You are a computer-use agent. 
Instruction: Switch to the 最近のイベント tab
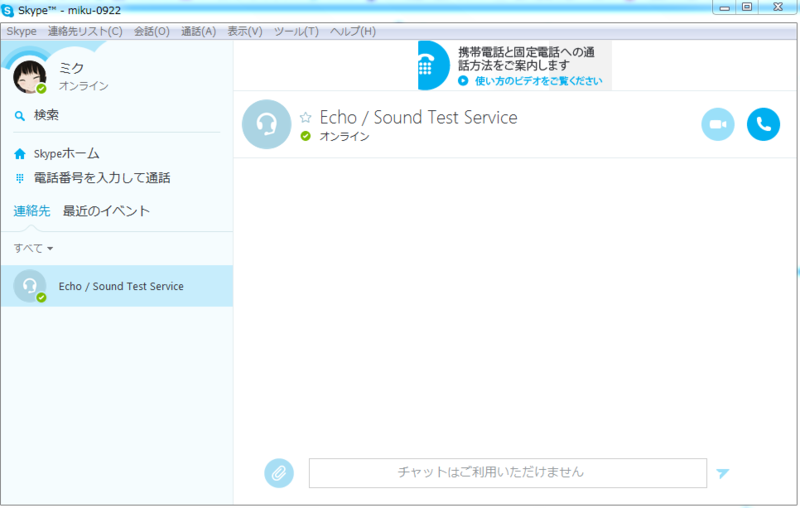pos(106,211)
